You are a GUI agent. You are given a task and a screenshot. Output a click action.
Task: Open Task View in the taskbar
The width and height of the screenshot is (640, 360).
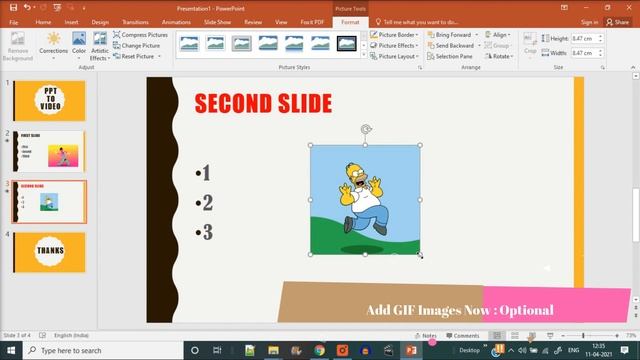tap(217, 350)
